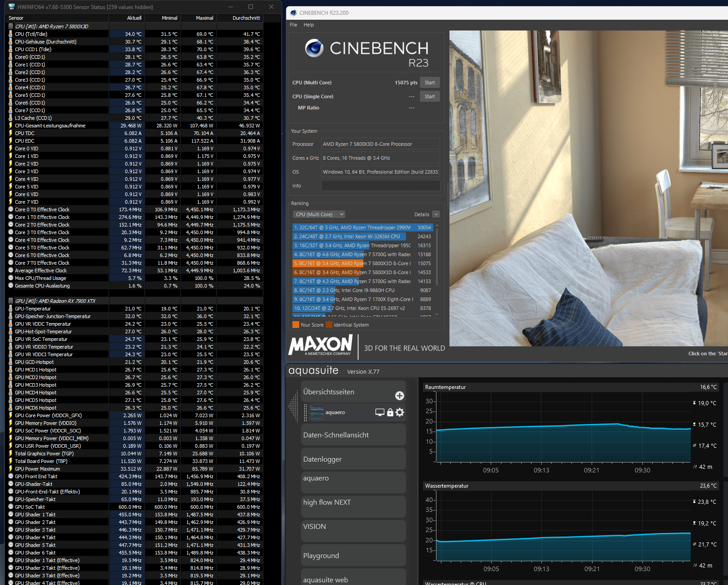The image size is (728, 585).
Task: Click the chip icon beside AMD Ryzen 7 5800X3D header
Action: pos(11,26)
